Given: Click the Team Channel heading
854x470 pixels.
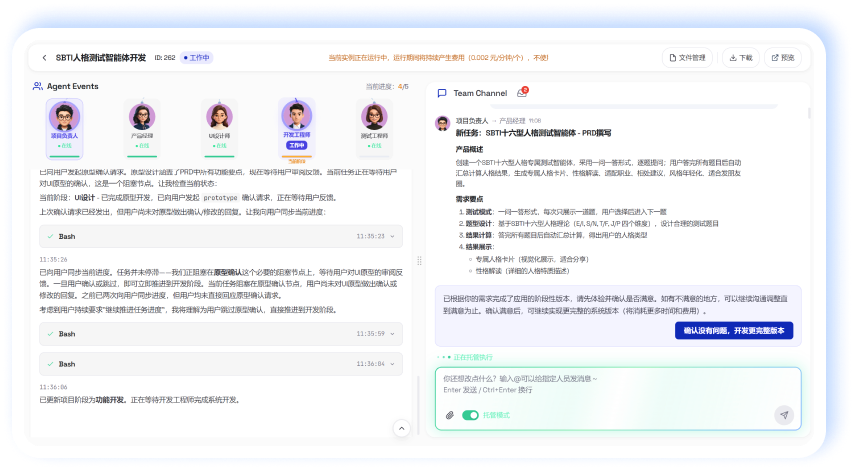Looking at the screenshot, I should 480,93.
